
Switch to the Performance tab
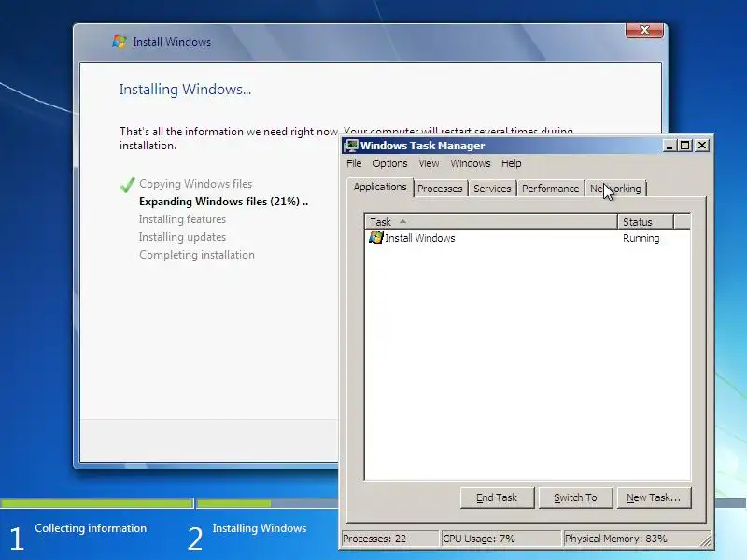[550, 189]
